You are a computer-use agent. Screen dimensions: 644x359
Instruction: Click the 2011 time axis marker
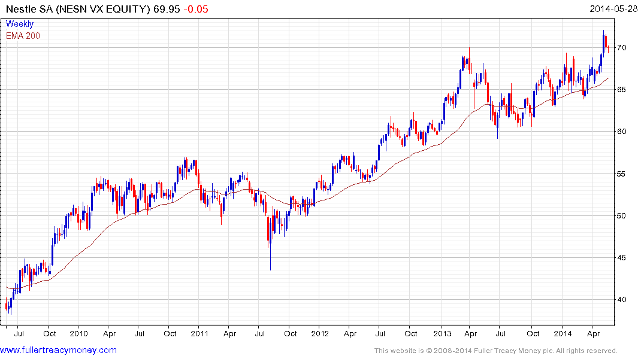[x=199, y=333]
